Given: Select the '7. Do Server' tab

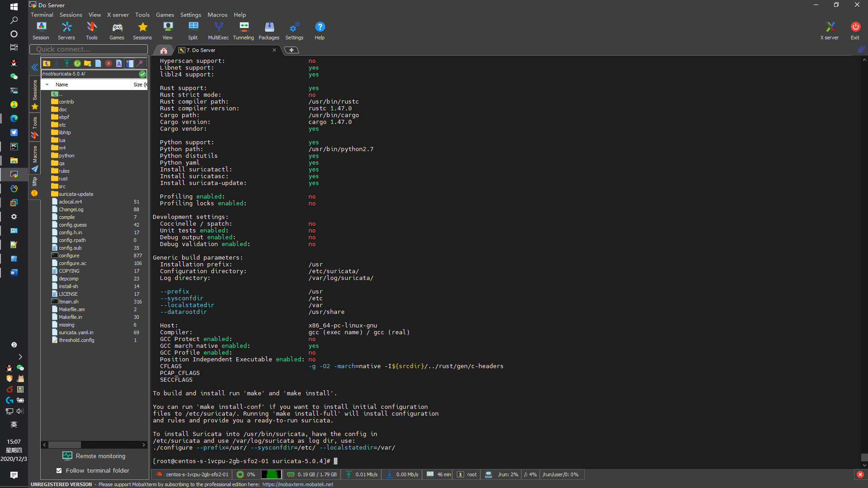Looking at the screenshot, I should [x=226, y=50].
